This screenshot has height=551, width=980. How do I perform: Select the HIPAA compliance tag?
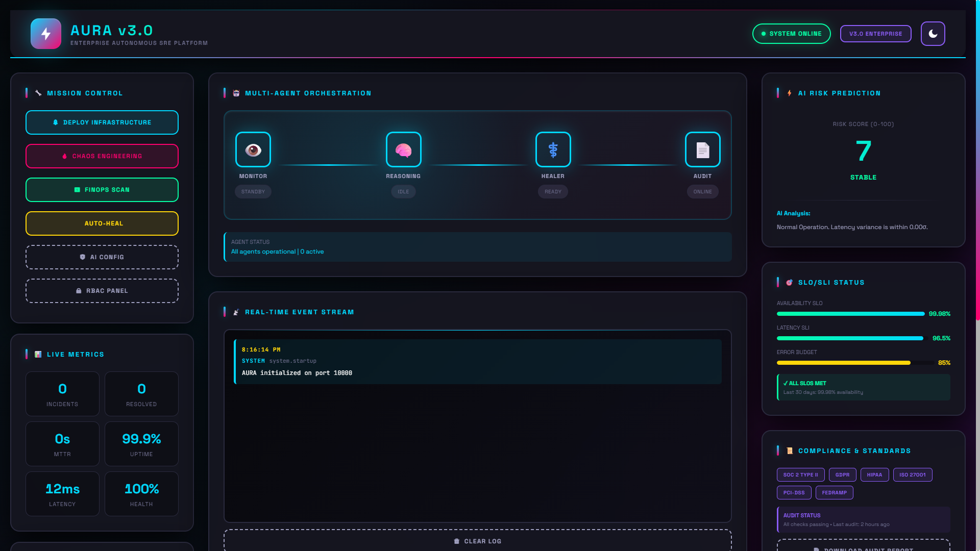pyautogui.click(x=874, y=475)
